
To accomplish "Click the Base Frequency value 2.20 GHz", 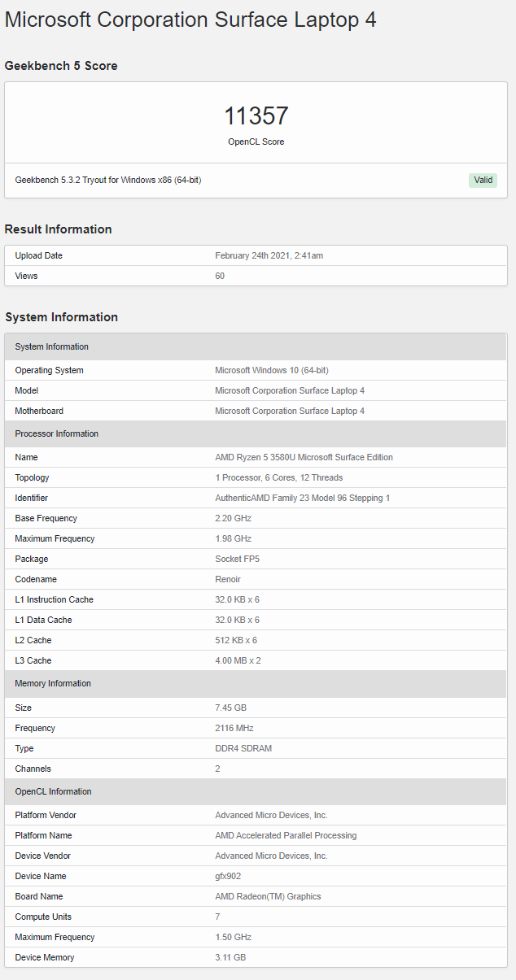I will pos(234,518).
